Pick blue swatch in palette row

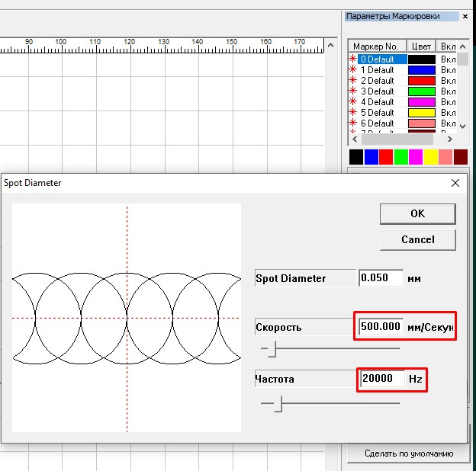371,157
